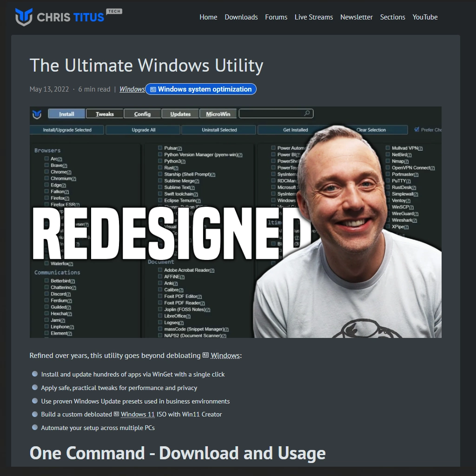Tick the Python3 checkbox
Viewport: 476px width, 476px height.
click(x=160, y=161)
